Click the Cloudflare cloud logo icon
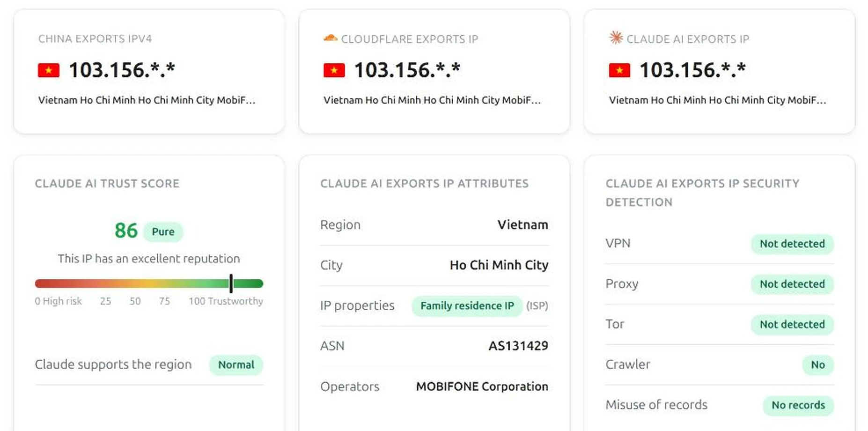This screenshot has width=868, height=431. tap(331, 38)
